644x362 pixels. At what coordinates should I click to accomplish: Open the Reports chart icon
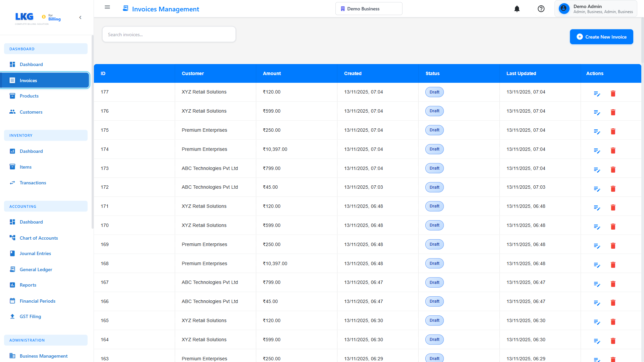12,285
